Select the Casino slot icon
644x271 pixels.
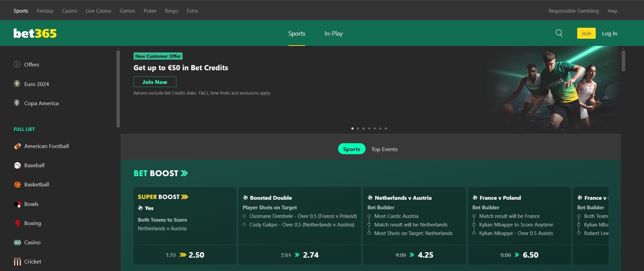tap(17, 243)
